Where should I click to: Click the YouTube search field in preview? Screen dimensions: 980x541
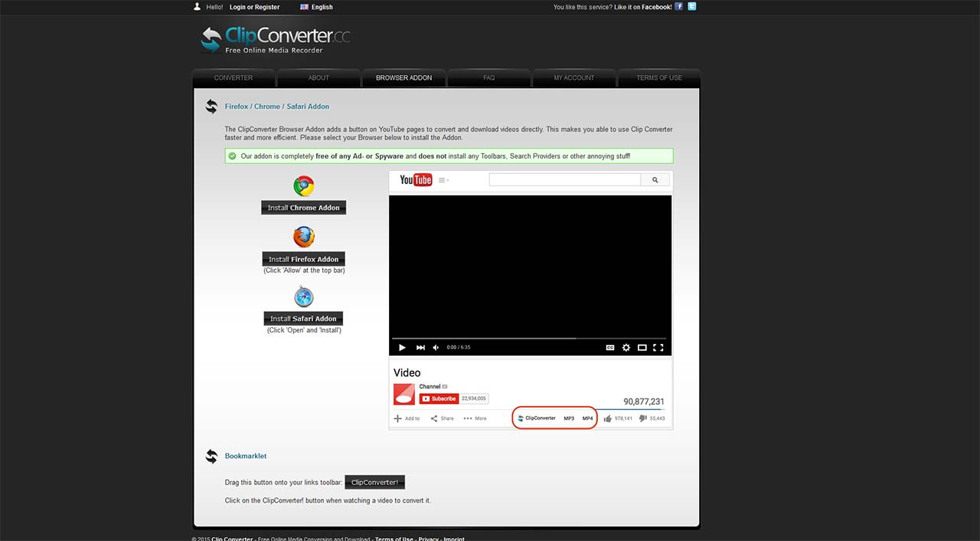[565, 180]
